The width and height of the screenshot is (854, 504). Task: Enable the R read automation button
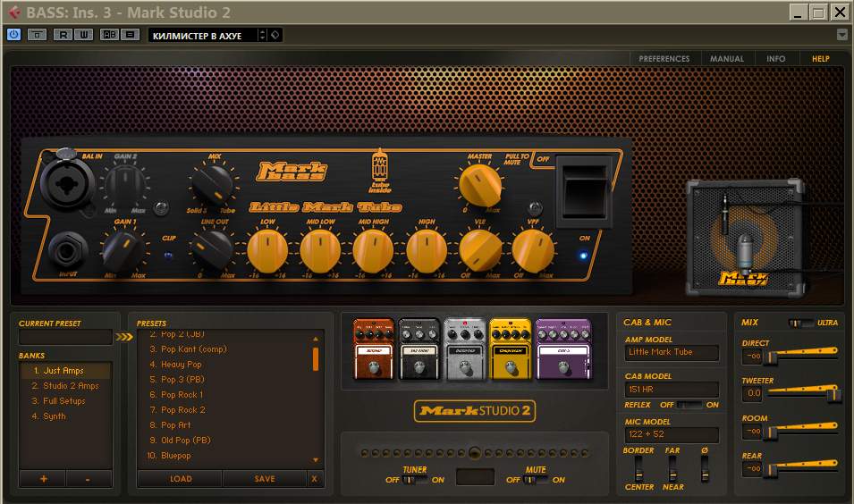(63, 35)
